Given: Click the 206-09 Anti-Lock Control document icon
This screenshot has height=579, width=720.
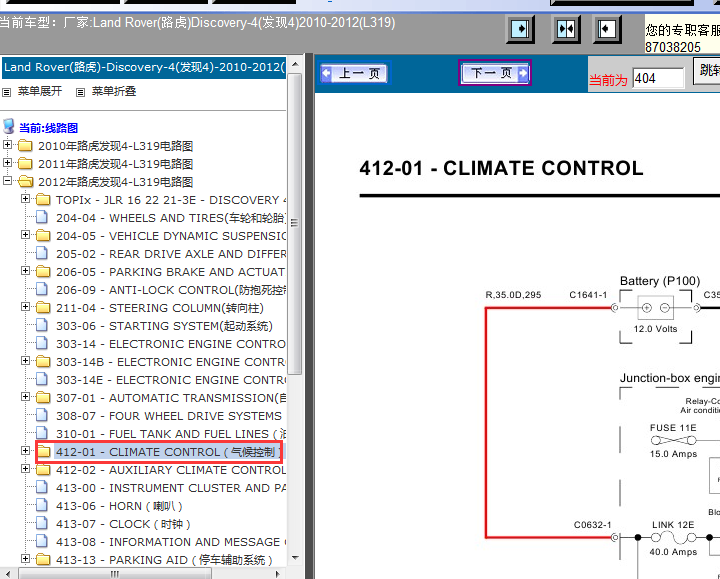Looking at the screenshot, I should pyautogui.click(x=42, y=289).
